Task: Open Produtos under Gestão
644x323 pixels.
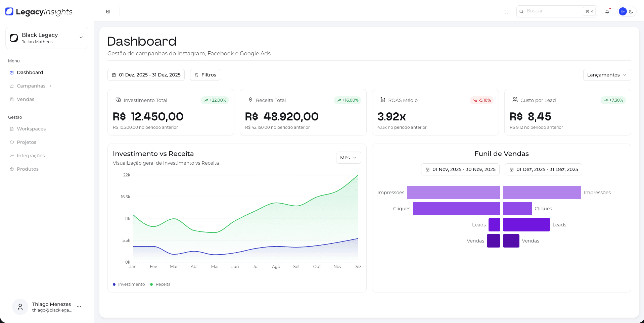Action: (x=28, y=169)
